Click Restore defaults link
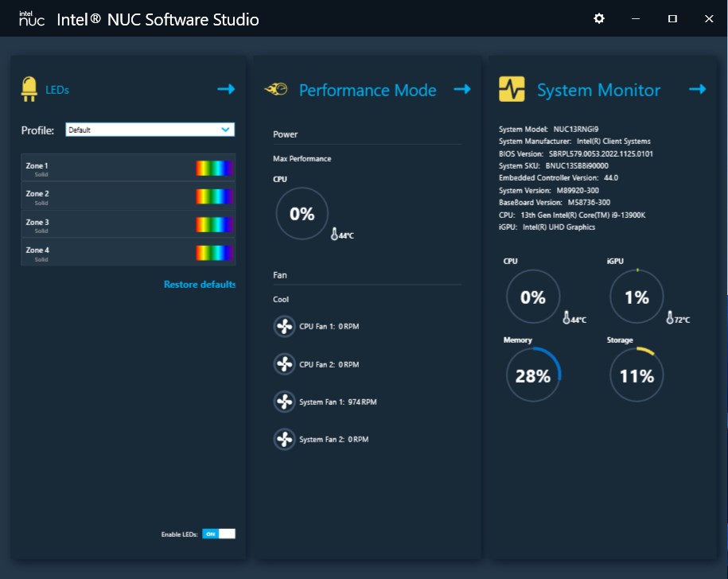The height and width of the screenshot is (579, 728). 200,285
